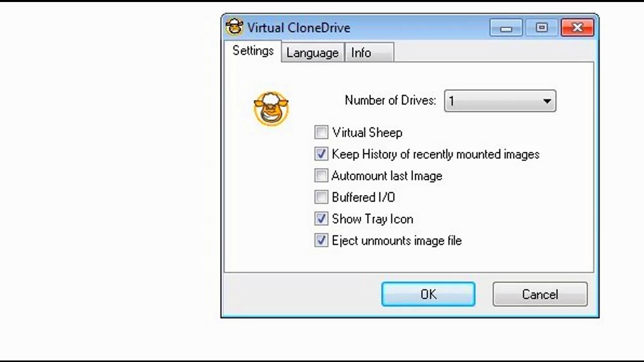Uncheck Eject unmounts image file
The image size is (644, 362).
(x=321, y=240)
